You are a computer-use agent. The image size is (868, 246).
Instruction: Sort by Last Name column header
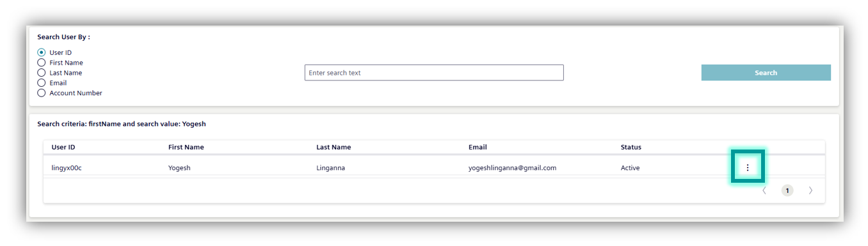click(334, 147)
